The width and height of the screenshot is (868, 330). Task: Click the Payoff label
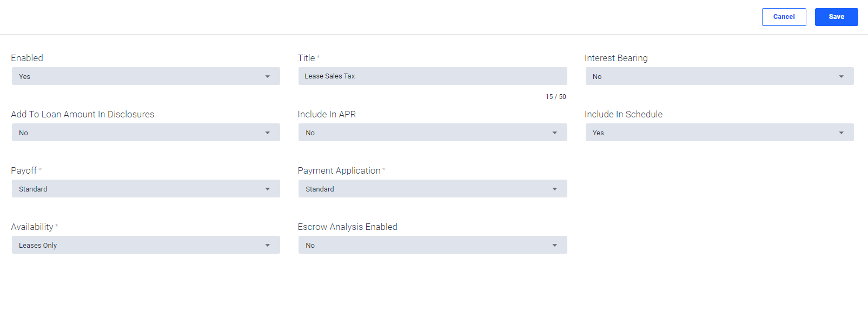click(24, 170)
